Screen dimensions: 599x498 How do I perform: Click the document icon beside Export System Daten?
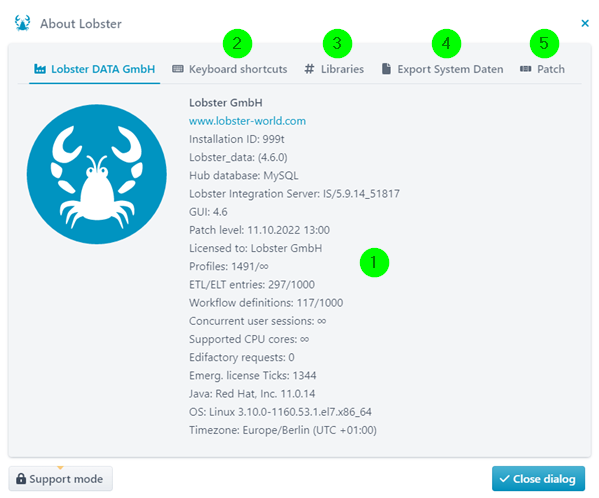point(386,69)
